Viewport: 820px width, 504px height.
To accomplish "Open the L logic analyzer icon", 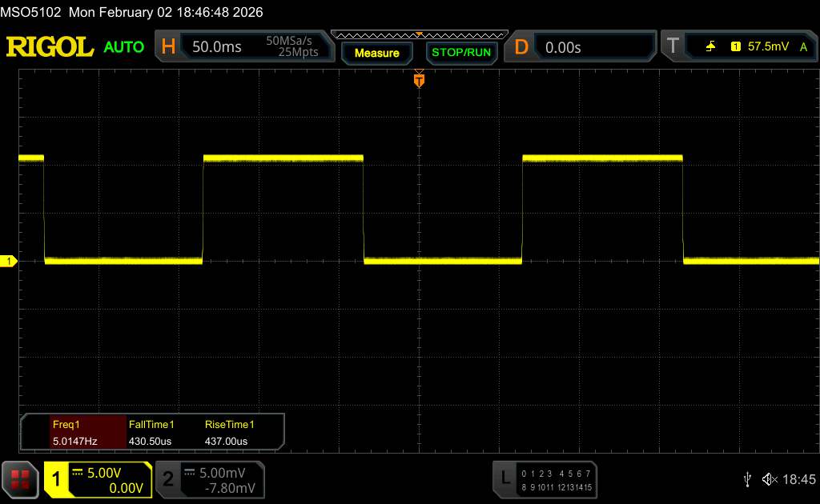I will 504,478.
